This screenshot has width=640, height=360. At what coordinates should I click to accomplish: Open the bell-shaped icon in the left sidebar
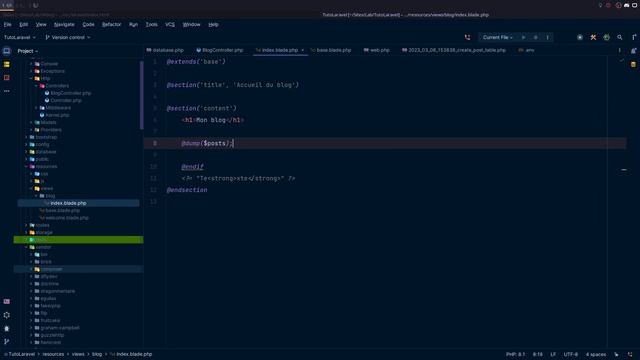tap(7, 328)
